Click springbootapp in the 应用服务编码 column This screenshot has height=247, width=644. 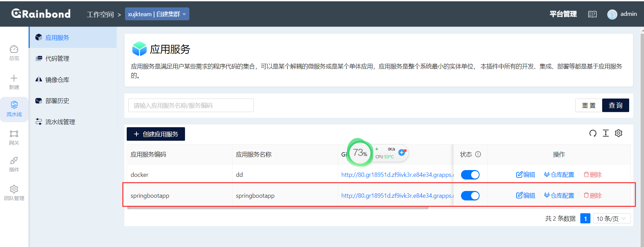[150, 196]
